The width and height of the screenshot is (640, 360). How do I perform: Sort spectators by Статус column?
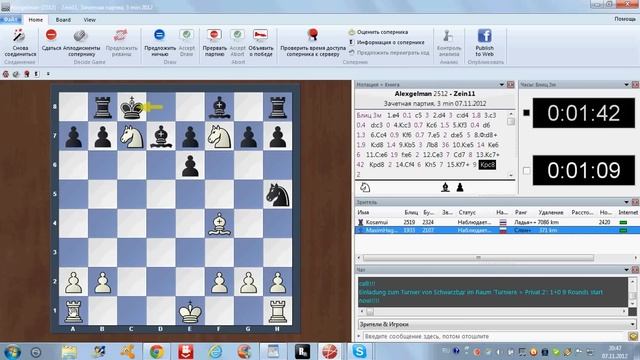(467, 212)
